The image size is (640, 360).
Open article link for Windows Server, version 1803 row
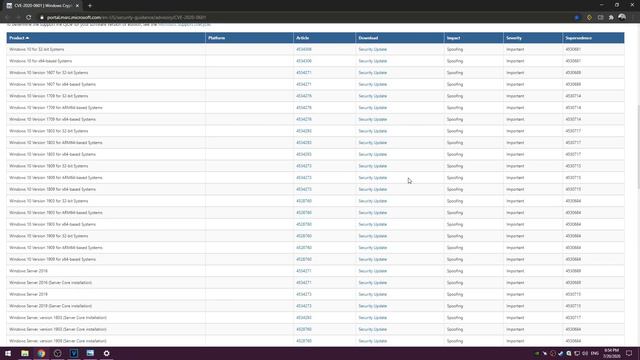tap(304, 318)
